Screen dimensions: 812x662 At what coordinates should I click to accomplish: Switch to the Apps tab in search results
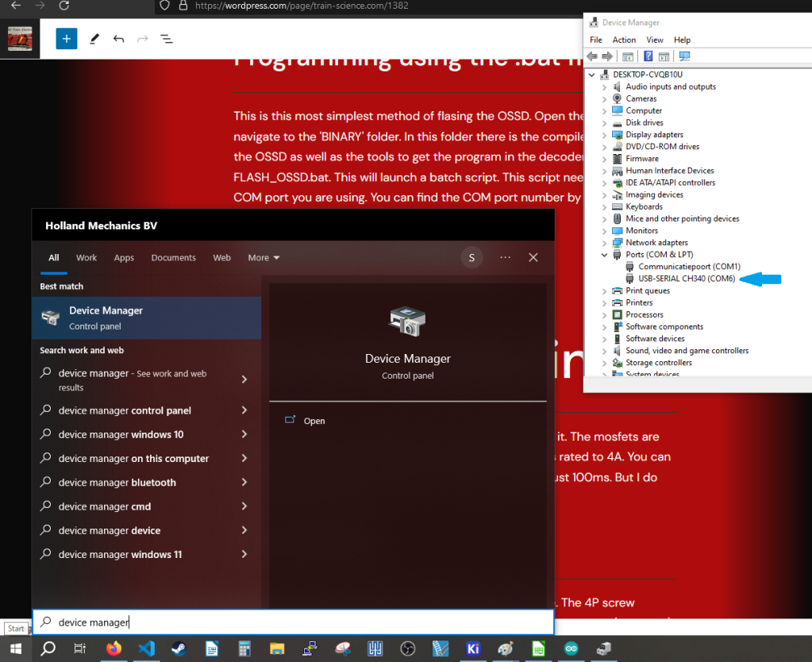(x=123, y=257)
